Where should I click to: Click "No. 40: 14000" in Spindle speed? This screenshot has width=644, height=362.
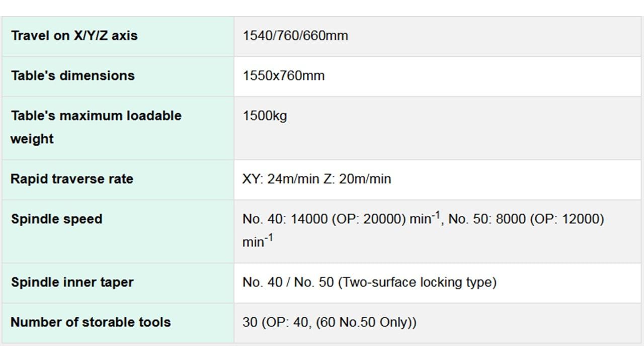click(285, 220)
